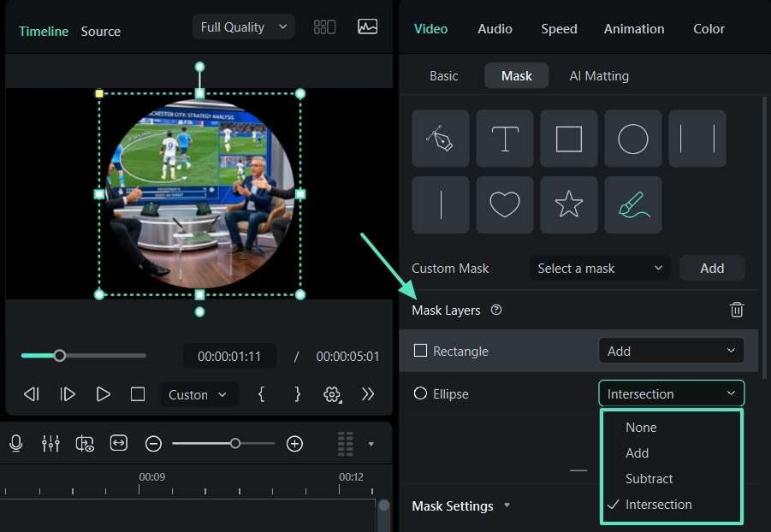Image resolution: width=771 pixels, height=532 pixels.
Task: Open the Full Quality dropdown
Action: point(244,27)
